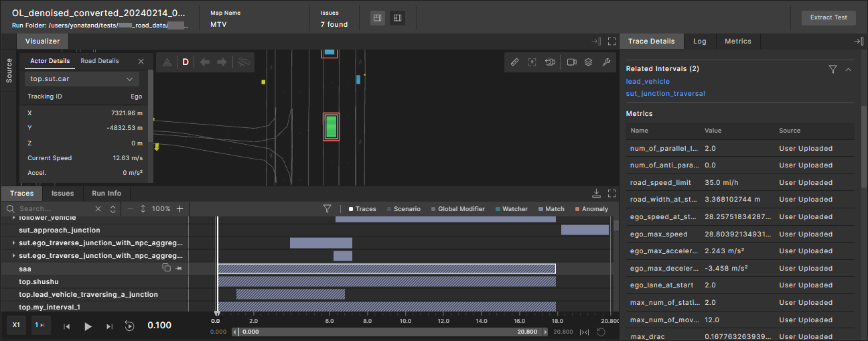Toggle the Watcher legend filter
Image resolution: width=868 pixels, height=341 pixels.
coord(511,209)
